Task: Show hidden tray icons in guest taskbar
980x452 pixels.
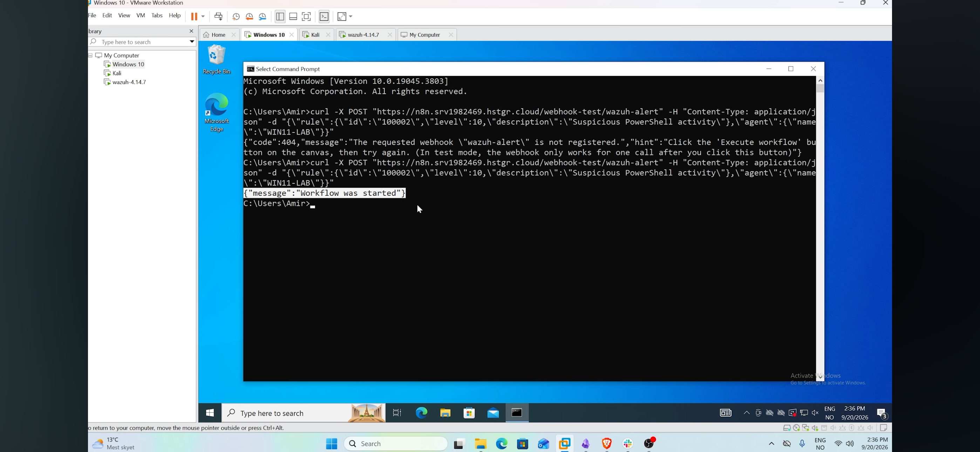Action: 747,413
